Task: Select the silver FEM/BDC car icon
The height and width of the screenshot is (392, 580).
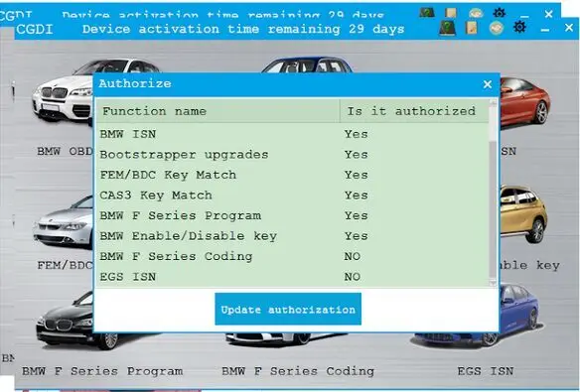Action: pyautogui.click(x=64, y=222)
